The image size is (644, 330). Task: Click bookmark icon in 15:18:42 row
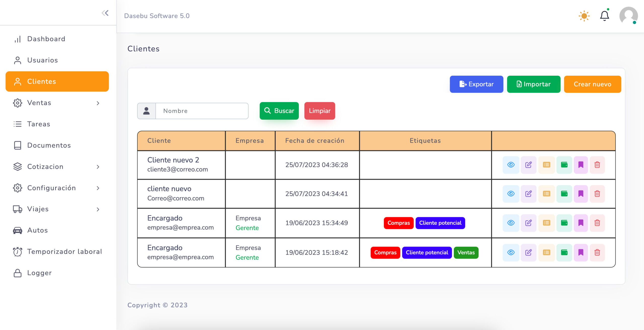(x=581, y=253)
